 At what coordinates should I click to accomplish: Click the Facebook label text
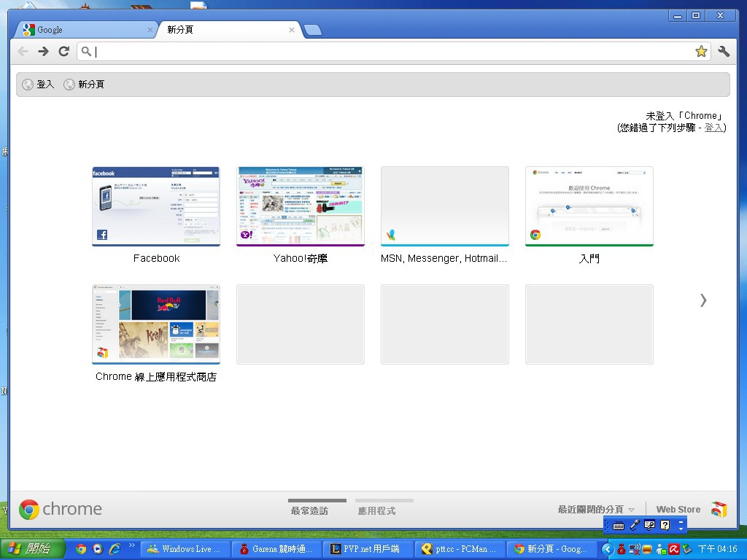pyautogui.click(x=156, y=259)
